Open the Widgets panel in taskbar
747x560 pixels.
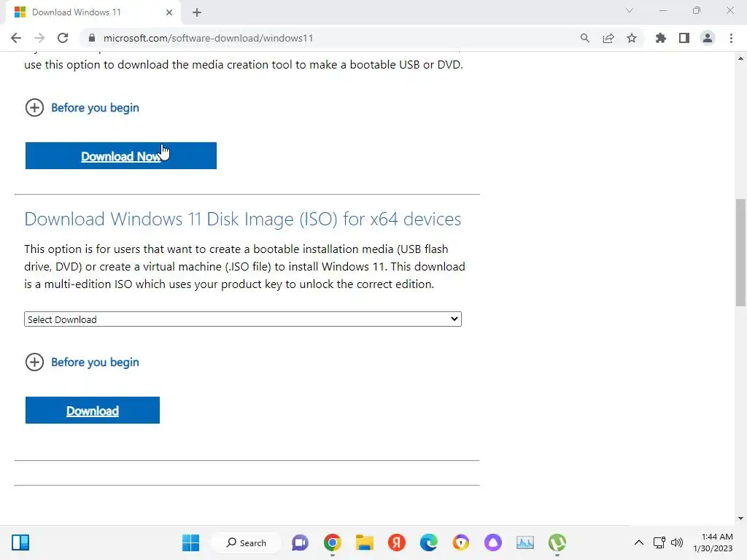[x=20, y=542]
